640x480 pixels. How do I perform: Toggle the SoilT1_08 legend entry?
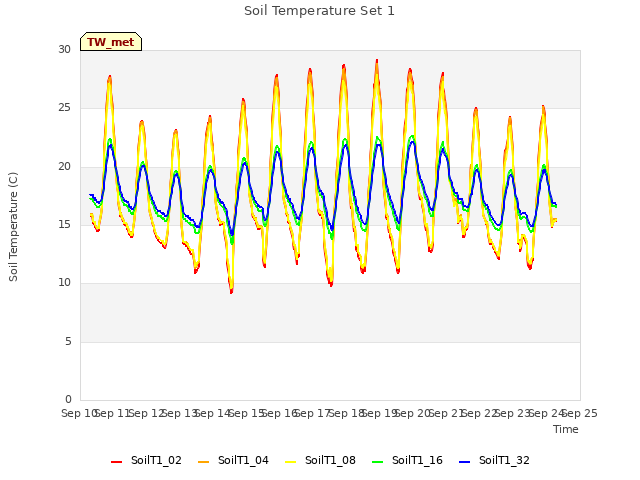320,460
